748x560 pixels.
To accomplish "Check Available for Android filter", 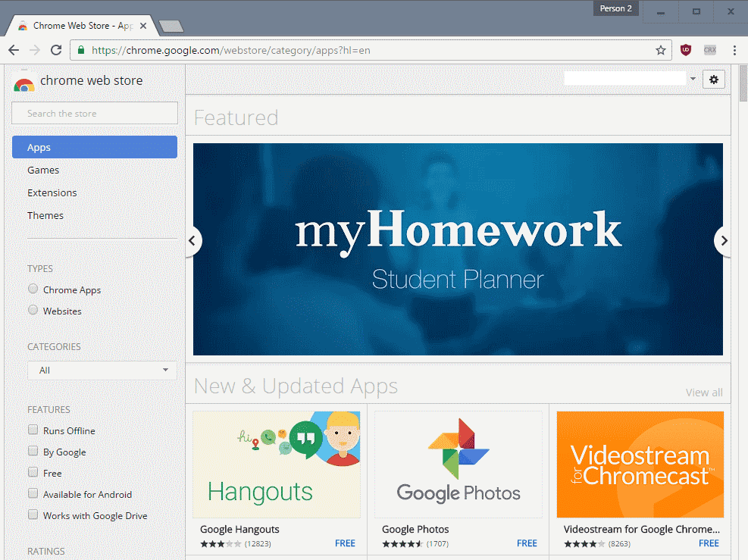I will click(x=33, y=494).
